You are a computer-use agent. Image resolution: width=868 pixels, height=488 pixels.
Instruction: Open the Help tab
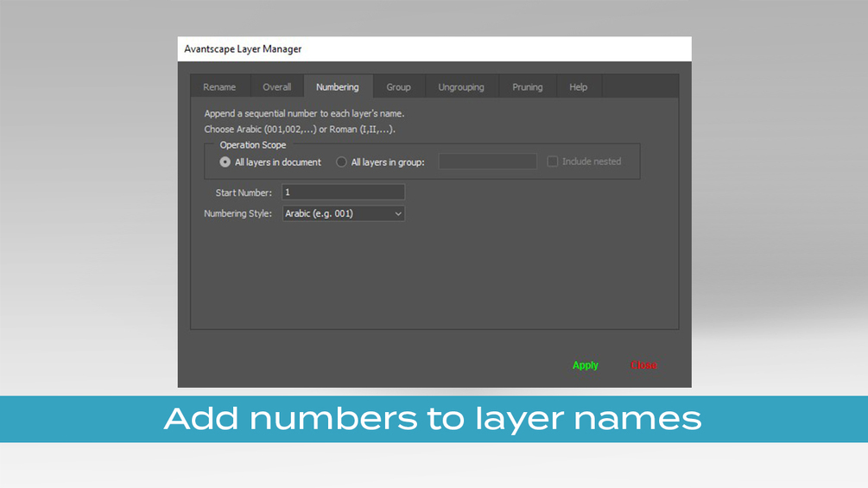(579, 87)
